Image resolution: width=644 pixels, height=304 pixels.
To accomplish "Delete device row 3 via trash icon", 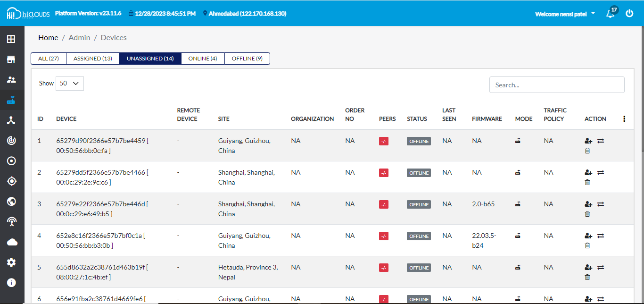I will [587, 214].
